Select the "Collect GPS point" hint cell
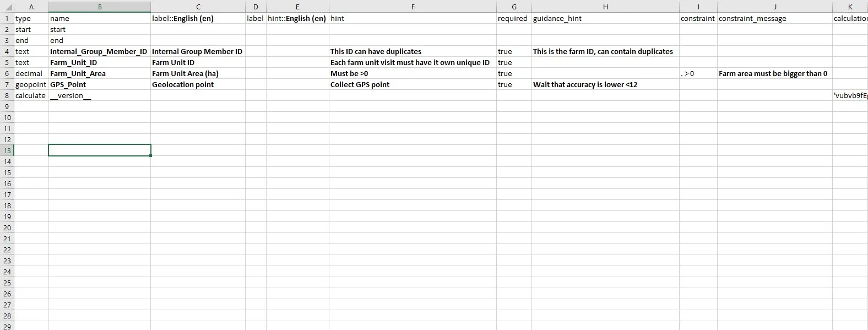 pos(360,84)
